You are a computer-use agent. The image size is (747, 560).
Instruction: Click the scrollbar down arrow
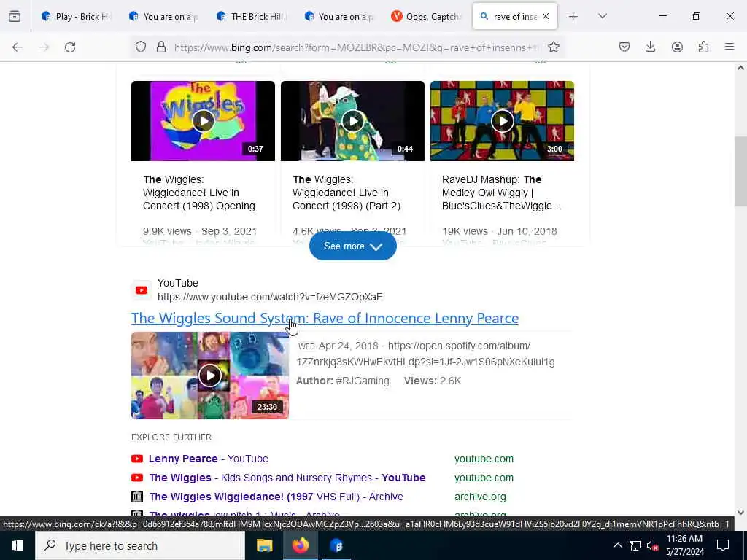coord(740,513)
